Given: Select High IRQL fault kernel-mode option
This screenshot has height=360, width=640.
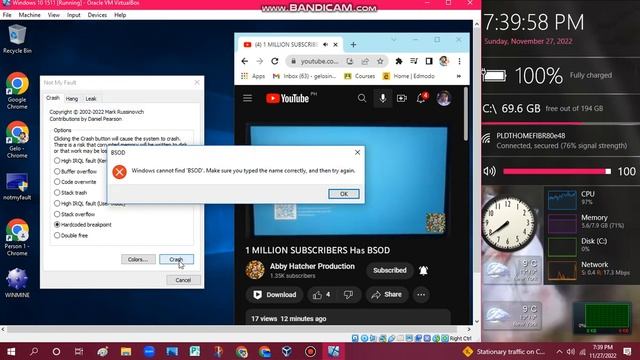Looking at the screenshot, I should [80, 161].
